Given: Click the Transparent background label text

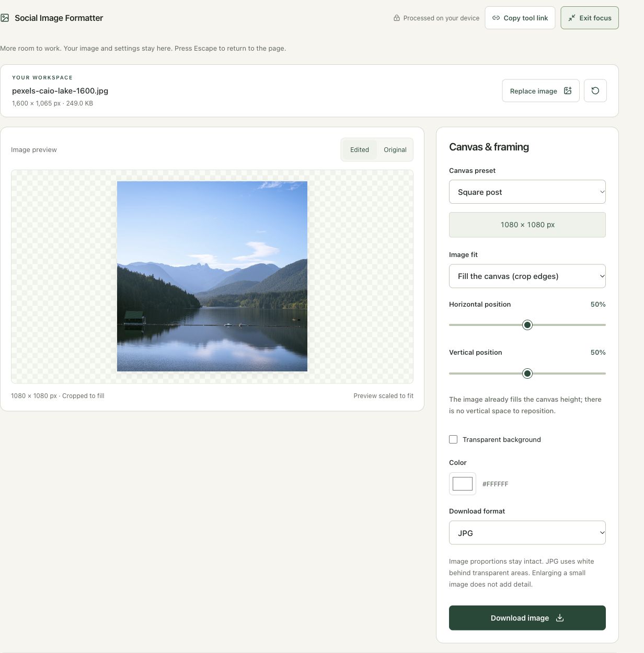Looking at the screenshot, I should click(502, 439).
